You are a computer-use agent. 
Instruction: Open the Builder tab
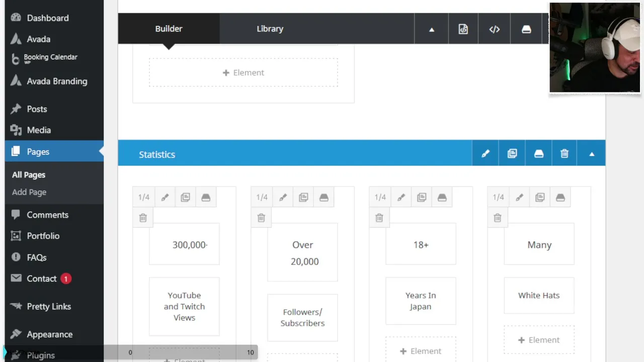click(x=169, y=29)
